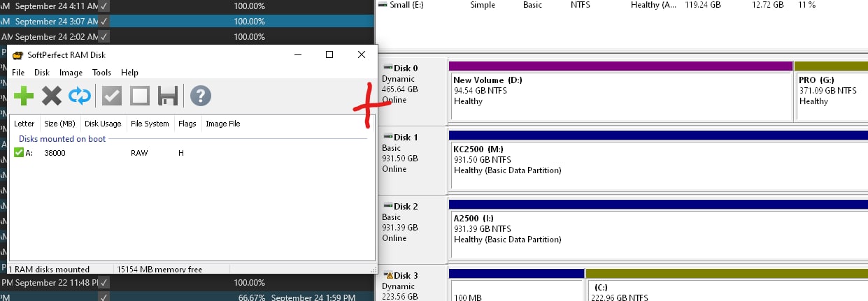
Task: Click the September 22 11:48 PM row
Action: pyautogui.click(x=187, y=283)
